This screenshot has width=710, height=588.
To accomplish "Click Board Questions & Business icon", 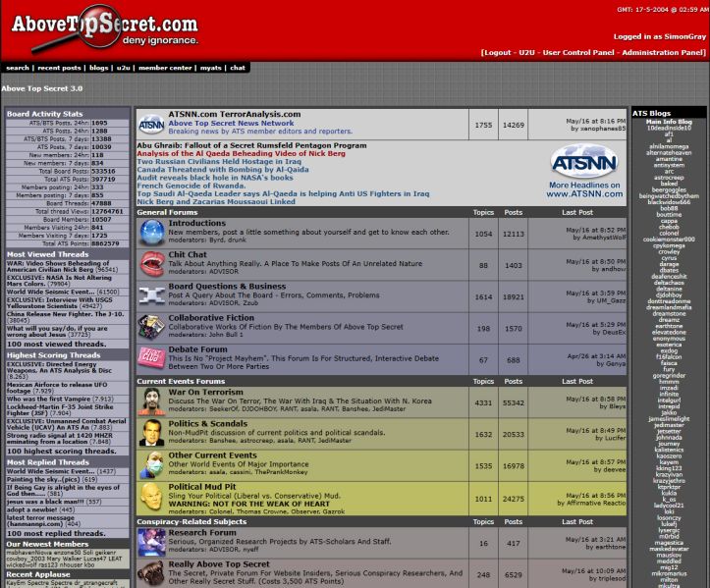I will tap(152, 295).
